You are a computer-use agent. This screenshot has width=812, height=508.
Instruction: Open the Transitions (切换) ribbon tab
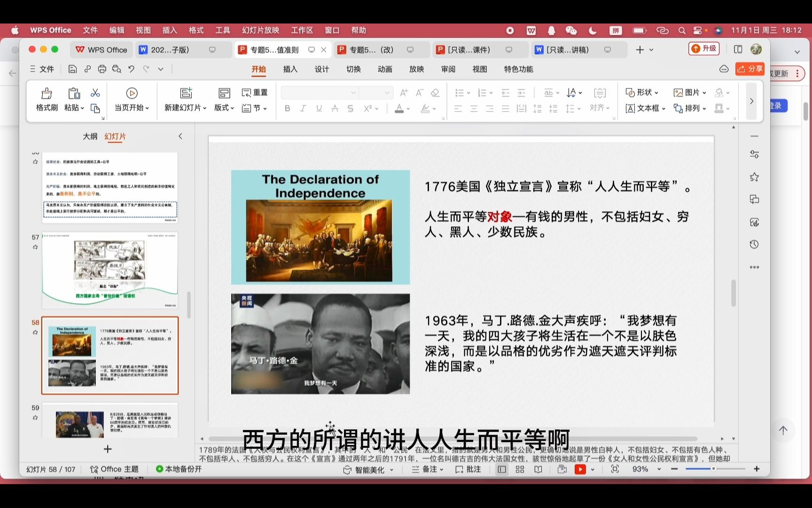tap(353, 69)
